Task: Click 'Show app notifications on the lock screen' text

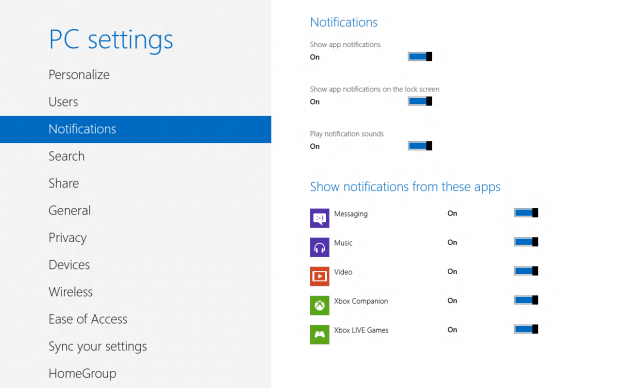Action: [374, 89]
